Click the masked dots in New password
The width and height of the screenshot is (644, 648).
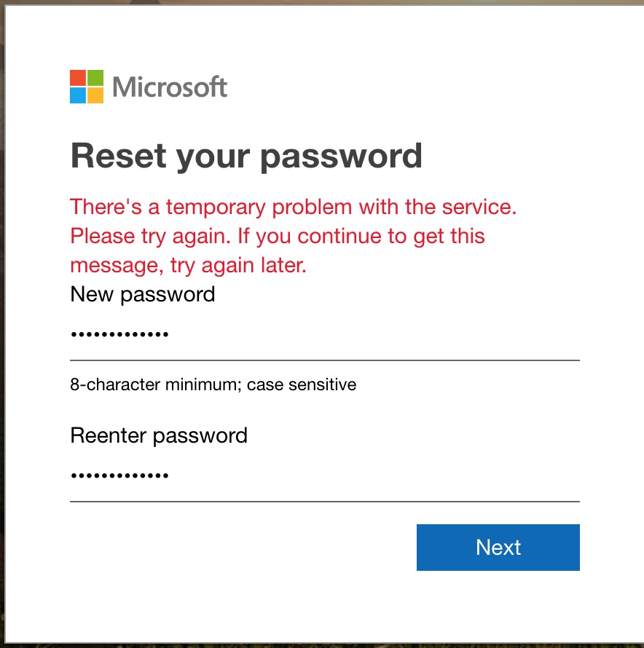point(119,334)
